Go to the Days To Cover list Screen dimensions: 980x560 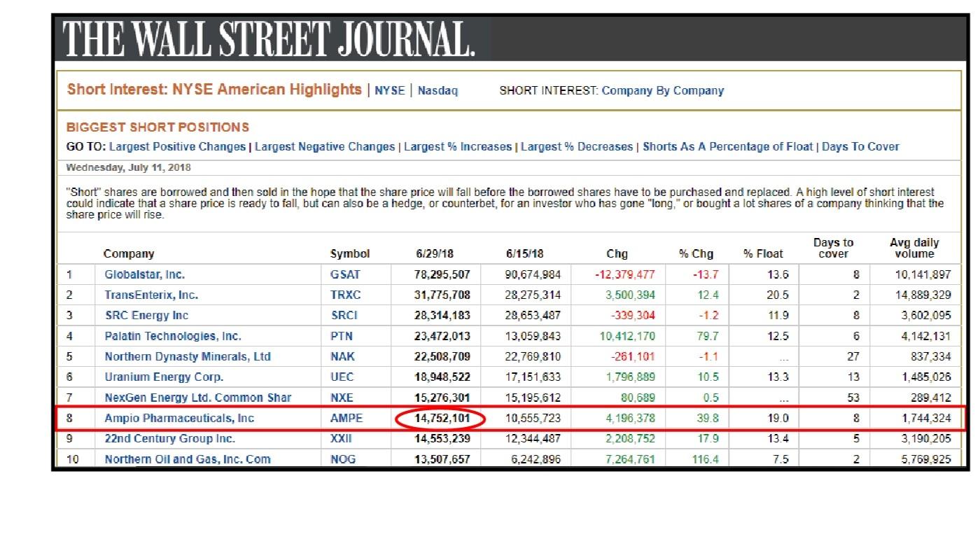pos(860,147)
